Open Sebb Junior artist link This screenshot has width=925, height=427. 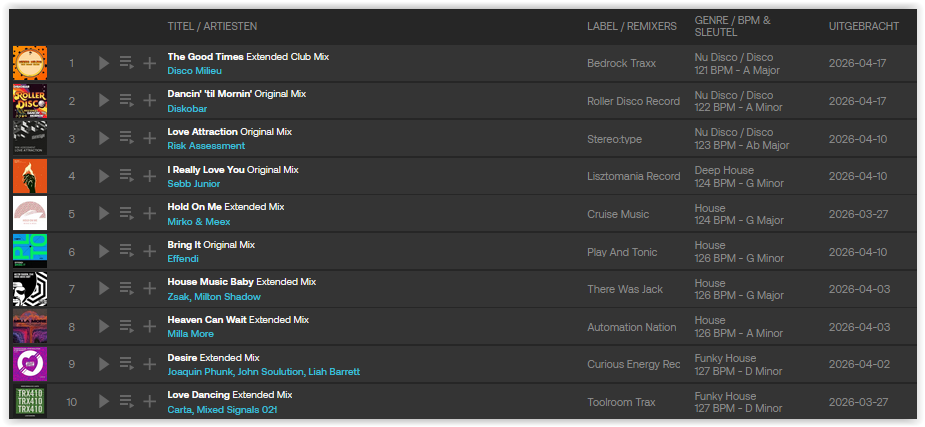click(193, 184)
